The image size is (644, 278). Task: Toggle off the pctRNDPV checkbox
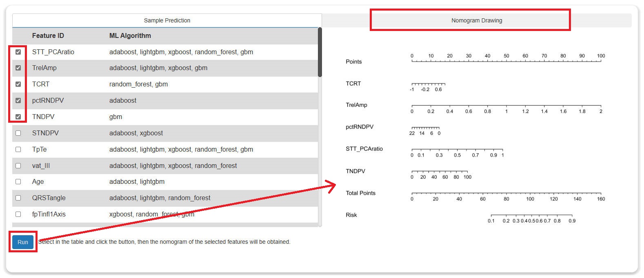[x=18, y=101]
